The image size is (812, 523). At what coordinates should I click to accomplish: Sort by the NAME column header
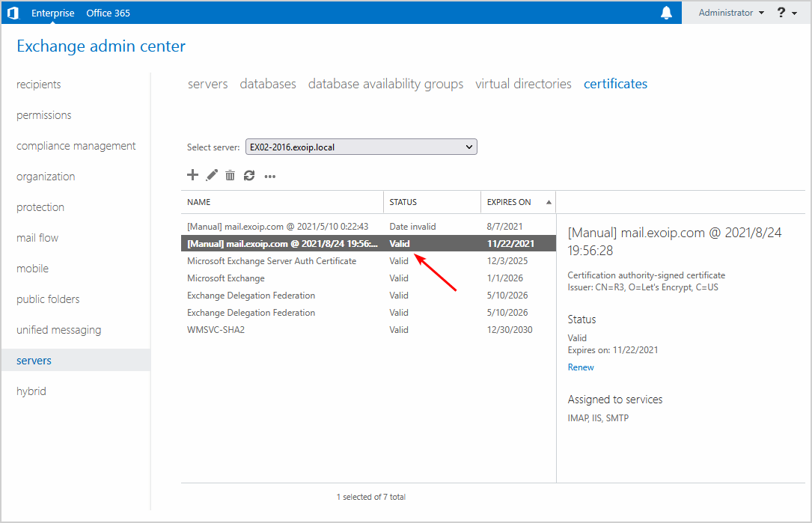[282, 202]
